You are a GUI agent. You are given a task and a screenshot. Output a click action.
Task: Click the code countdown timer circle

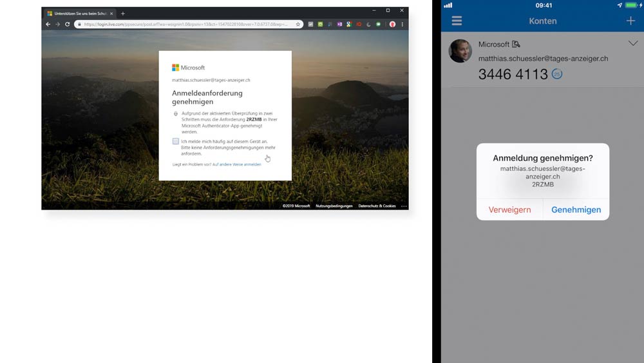[557, 74]
